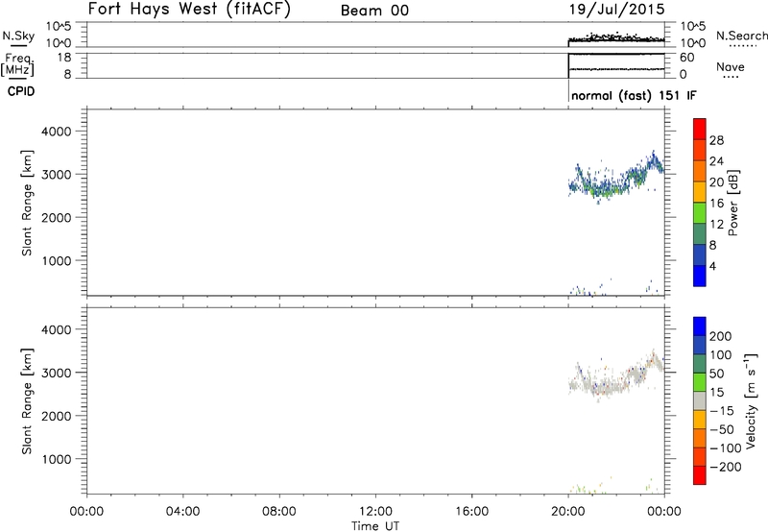Screen dimensions: 768x532
Task: Click the 'Fort Hays West (fitACF)' title
Action: (x=189, y=10)
